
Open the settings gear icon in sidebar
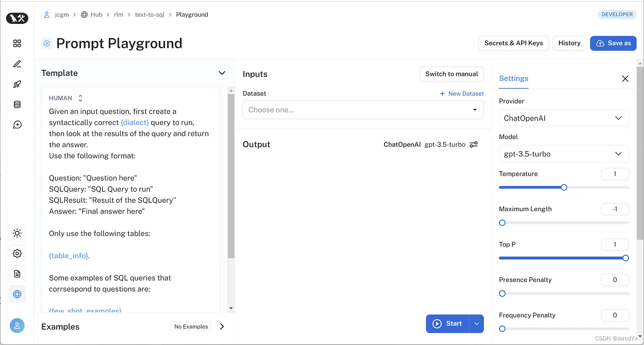tap(17, 253)
